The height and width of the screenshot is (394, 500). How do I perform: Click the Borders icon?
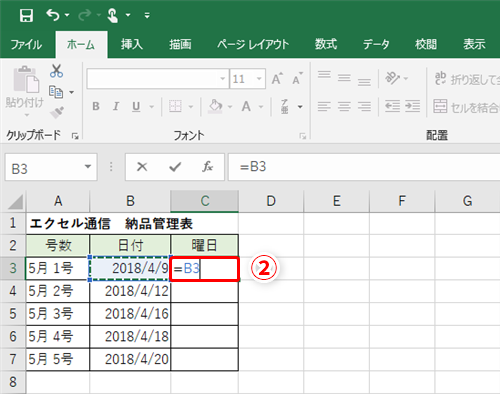click(x=175, y=106)
